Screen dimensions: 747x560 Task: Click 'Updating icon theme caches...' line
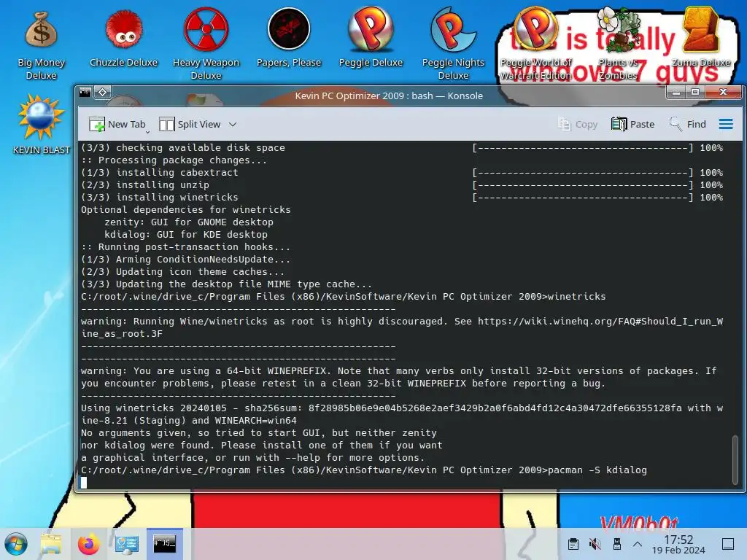(x=183, y=271)
